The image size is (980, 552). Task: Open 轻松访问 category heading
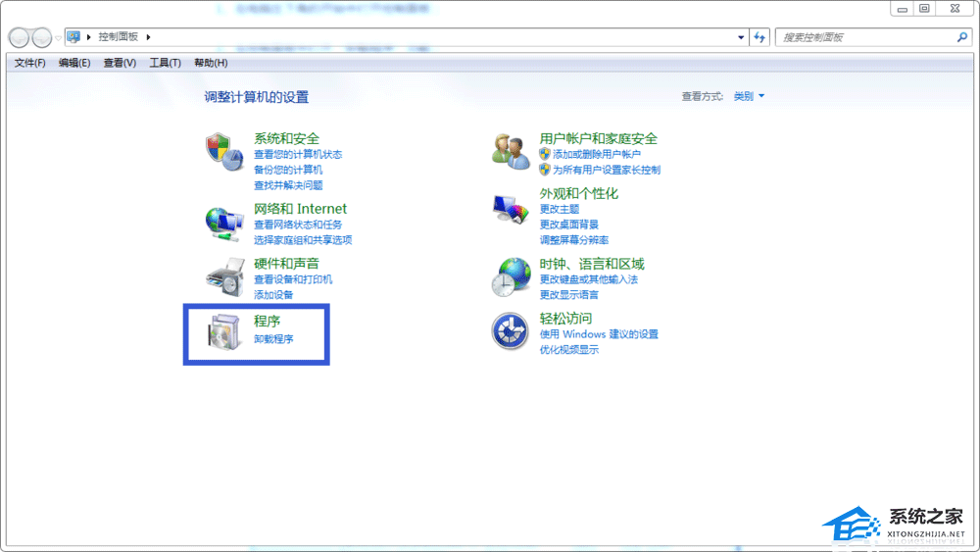(x=565, y=319)
